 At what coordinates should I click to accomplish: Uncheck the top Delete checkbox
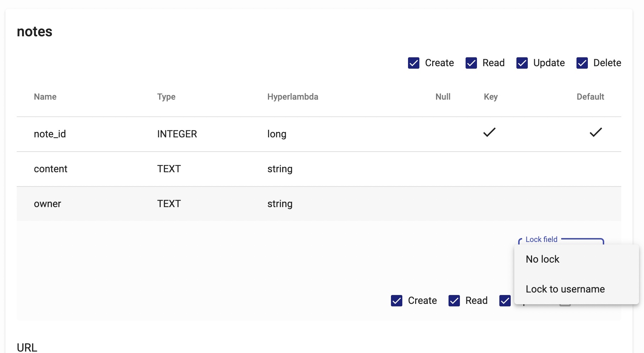click(582, 63)
